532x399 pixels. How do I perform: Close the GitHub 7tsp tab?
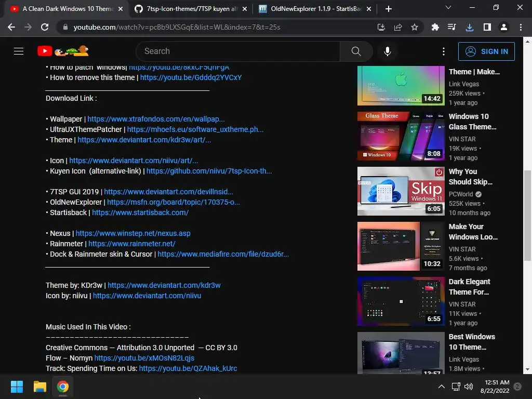pyautogui.click(x=245, y=9)
